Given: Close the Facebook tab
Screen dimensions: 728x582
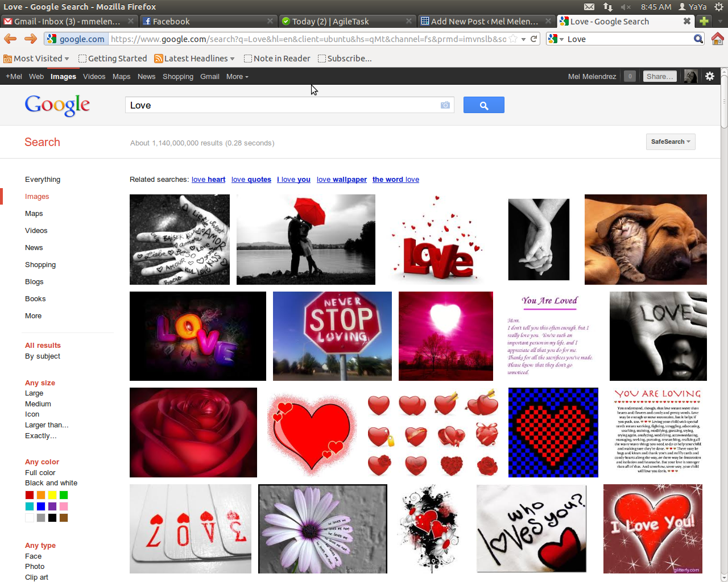Looking at the screenshot, I should tap(270, 21).
